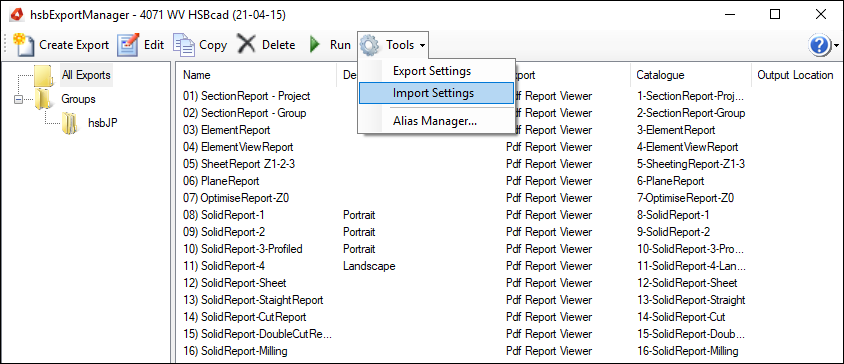Screen dimensions: 844x364
Task: Select row 01) SectionReport - Project
Action: [x=247, y=96]
